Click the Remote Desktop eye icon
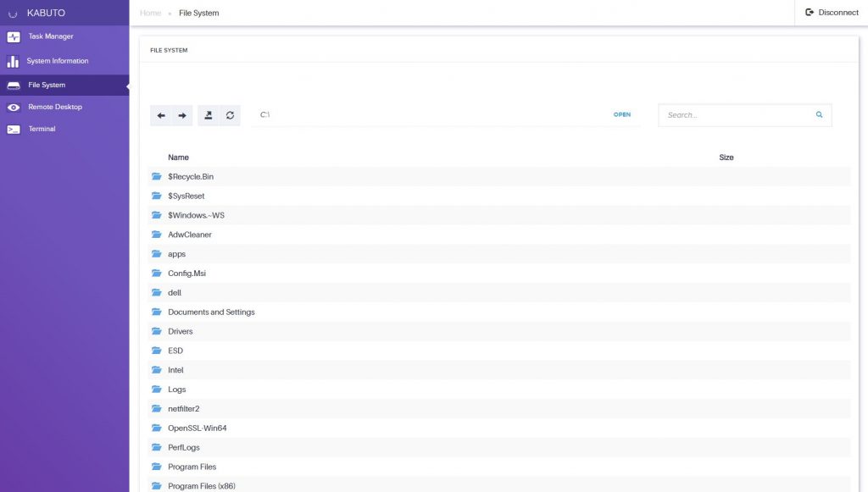The height and width of the screenshot is (492, 868). point(14,108)
